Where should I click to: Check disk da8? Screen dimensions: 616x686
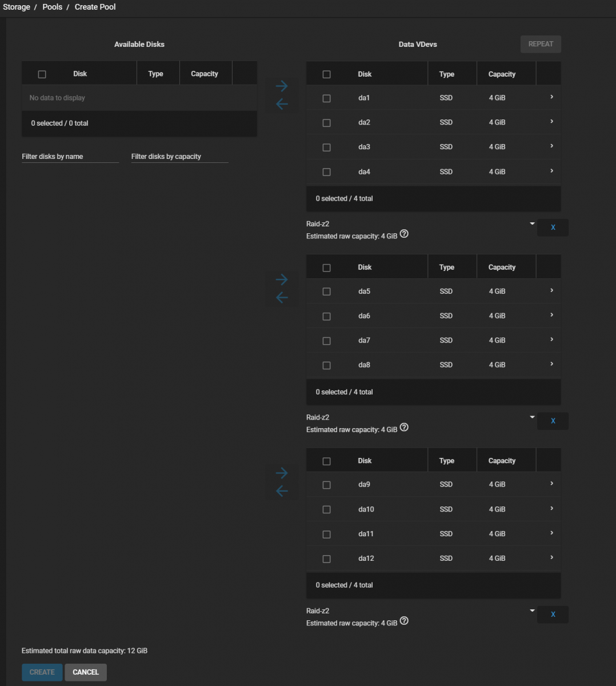[x=326, y=365]
